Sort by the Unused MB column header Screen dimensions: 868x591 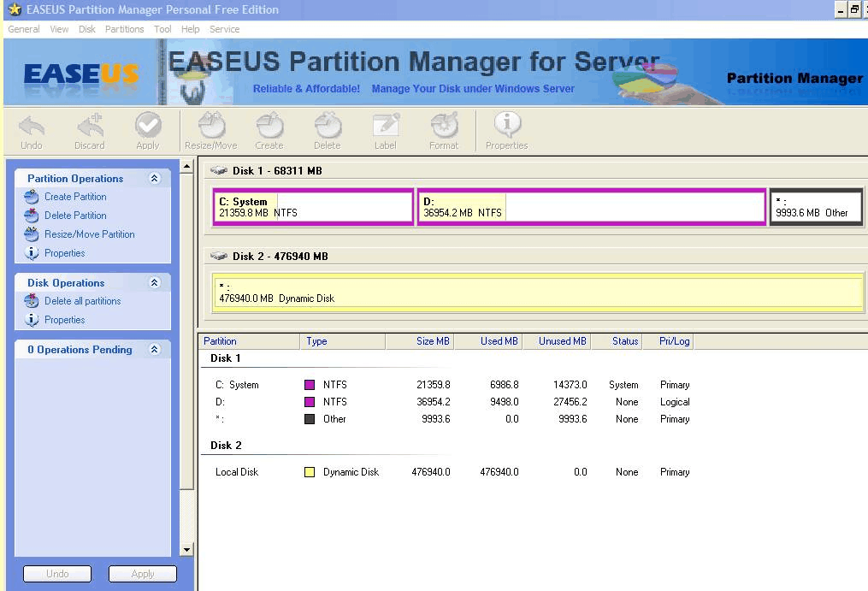pyautogui.click(x=557, y=341)
